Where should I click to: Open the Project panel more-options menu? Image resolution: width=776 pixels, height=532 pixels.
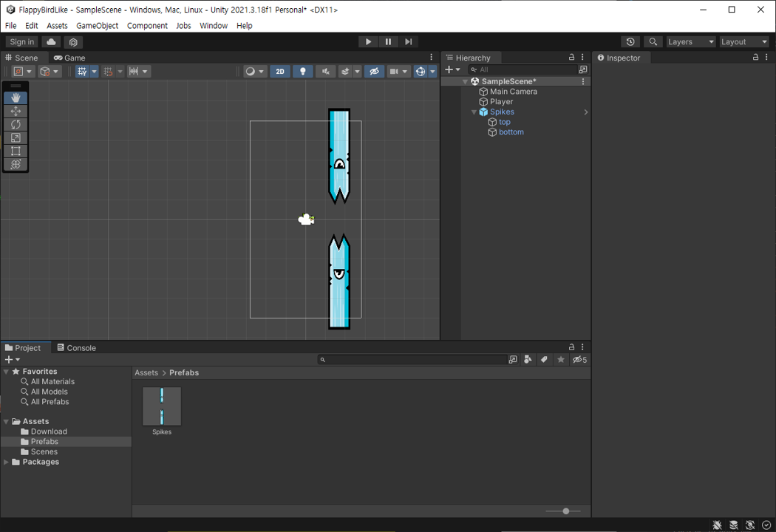582,347
